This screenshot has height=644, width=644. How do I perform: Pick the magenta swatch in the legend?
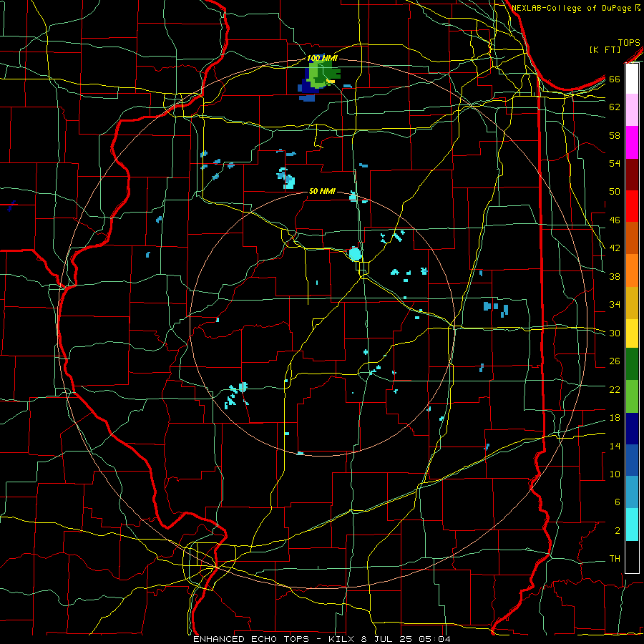click(632, 142)
